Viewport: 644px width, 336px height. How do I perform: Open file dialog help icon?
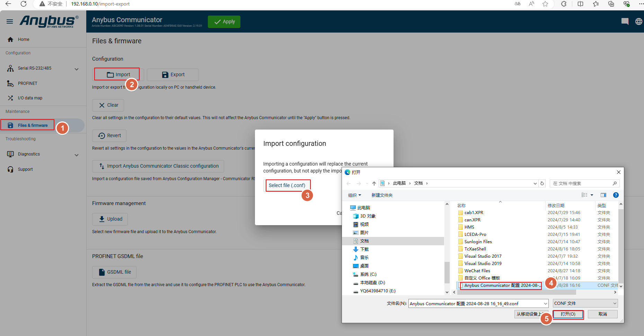(x=616, y=195)
